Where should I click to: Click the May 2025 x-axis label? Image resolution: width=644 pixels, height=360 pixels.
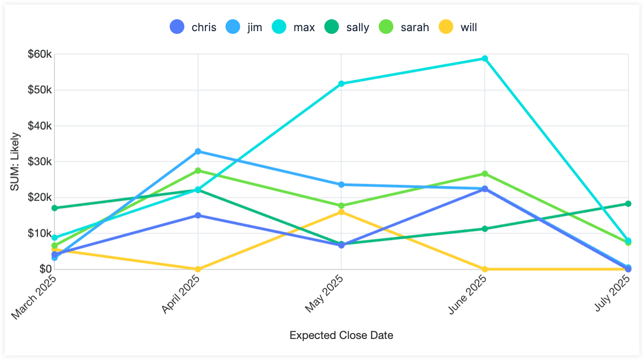[325, 294]
